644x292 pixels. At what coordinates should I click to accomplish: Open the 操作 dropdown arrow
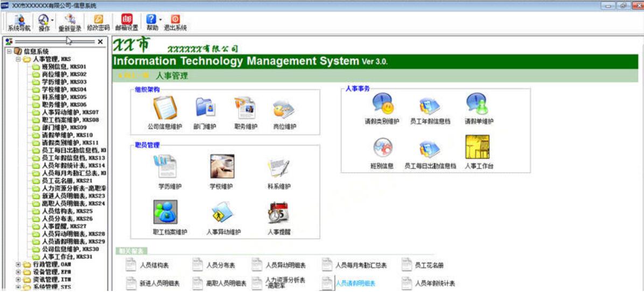tap(53, 20)
